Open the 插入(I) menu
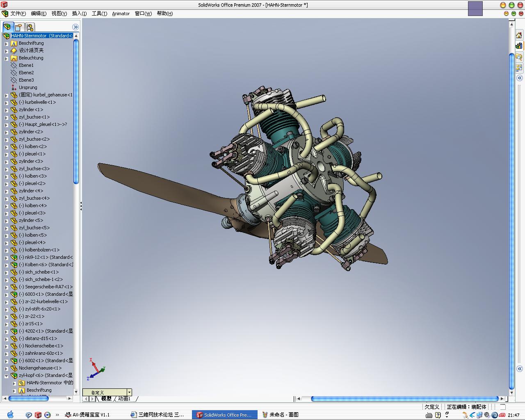525x420 pixels. [x=79, y=14]
